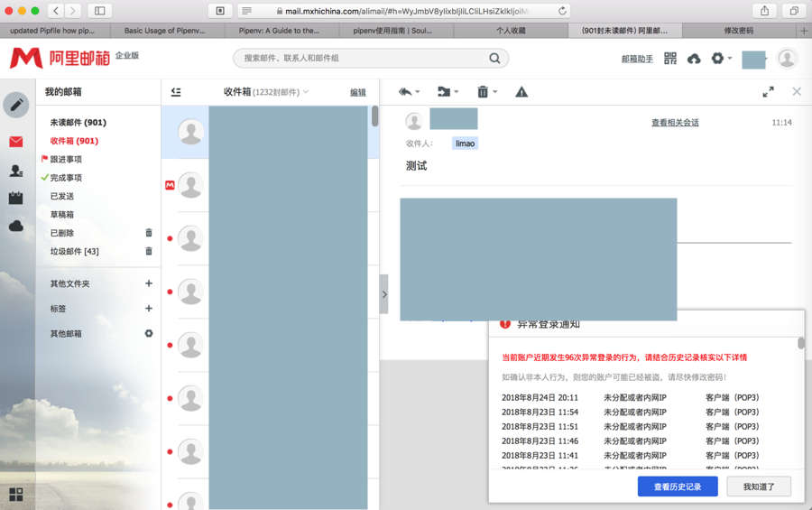The height and width of the screenshot is (510, 812).
Task: Open the QR code icon in header
Action: point(670,59)
